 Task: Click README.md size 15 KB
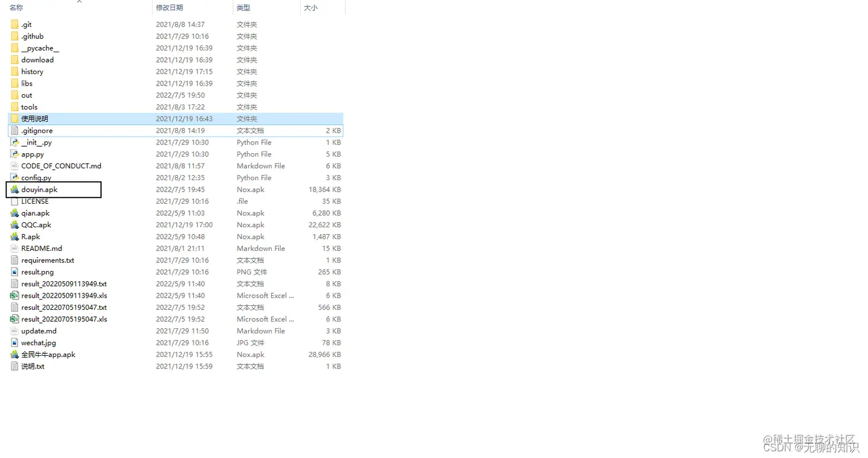point(331,249)
